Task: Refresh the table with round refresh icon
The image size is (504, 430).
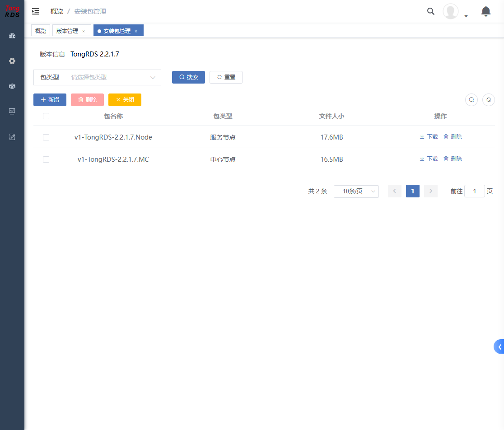Action: [489, 100]
